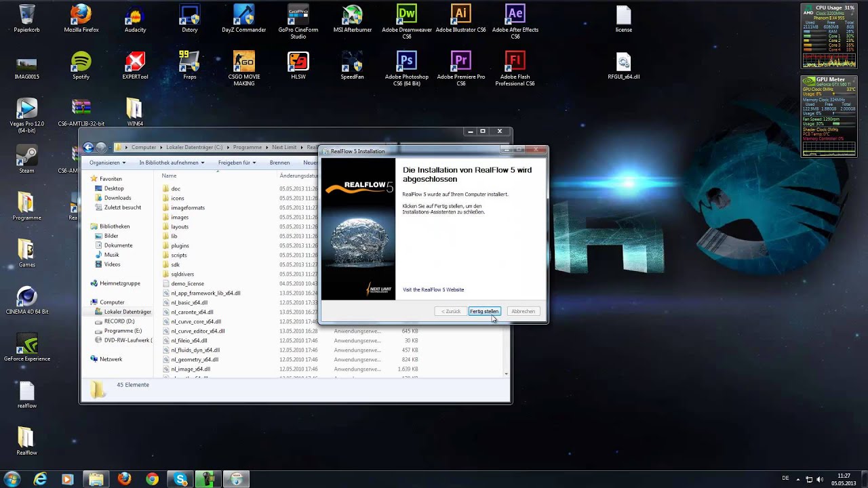Screen dimensions: 868x488
Task: Select the Steam desktop icon
Action: click(x=27, y=160)
